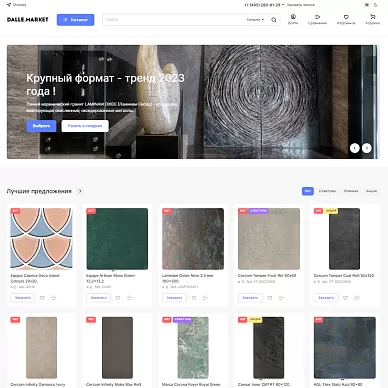Screen dimensions: 388x388
Task: Open the Equipe Caprice Deco tile image
Action: point(41,239)
